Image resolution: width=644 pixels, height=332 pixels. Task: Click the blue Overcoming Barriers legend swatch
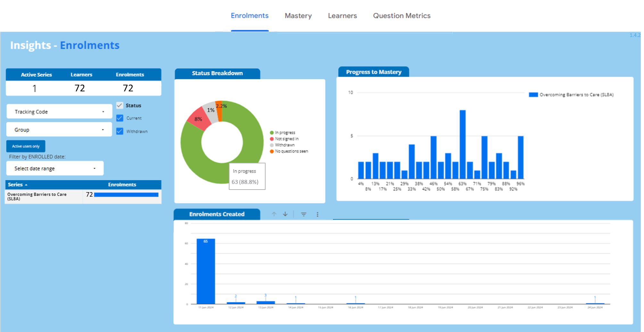coord(533,95)
